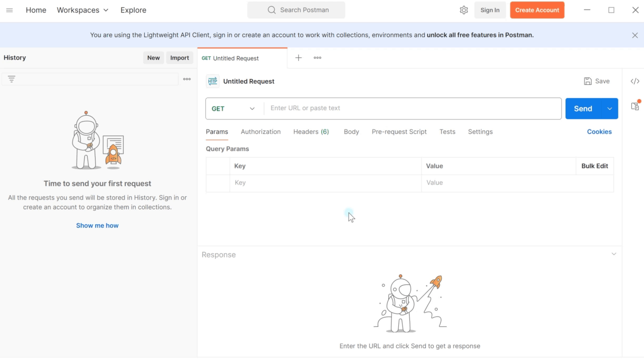This screenshot has height=359, width=644.
Task: Open the hamburger menu icon
Action: (x=9, y=10)
